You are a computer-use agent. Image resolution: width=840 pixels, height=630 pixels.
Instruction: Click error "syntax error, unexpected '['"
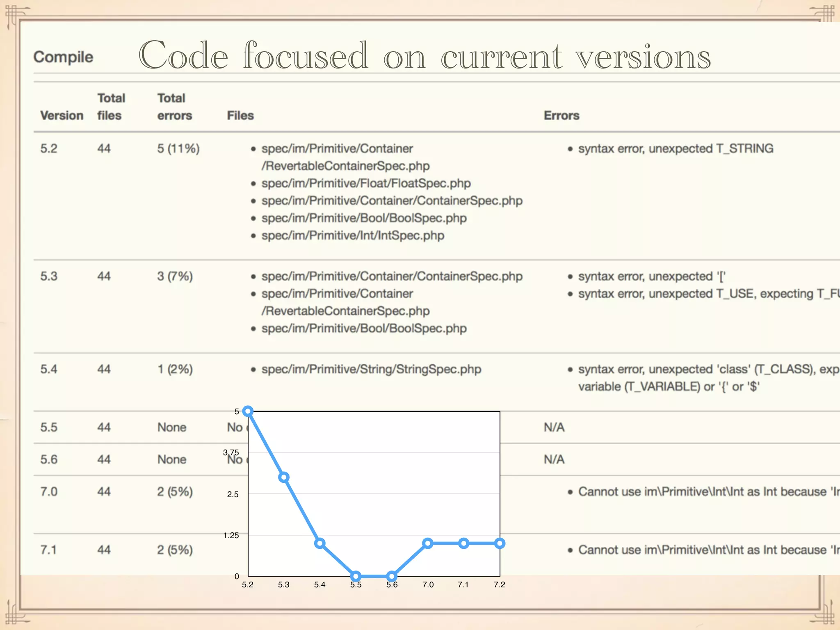coord(652,276)
